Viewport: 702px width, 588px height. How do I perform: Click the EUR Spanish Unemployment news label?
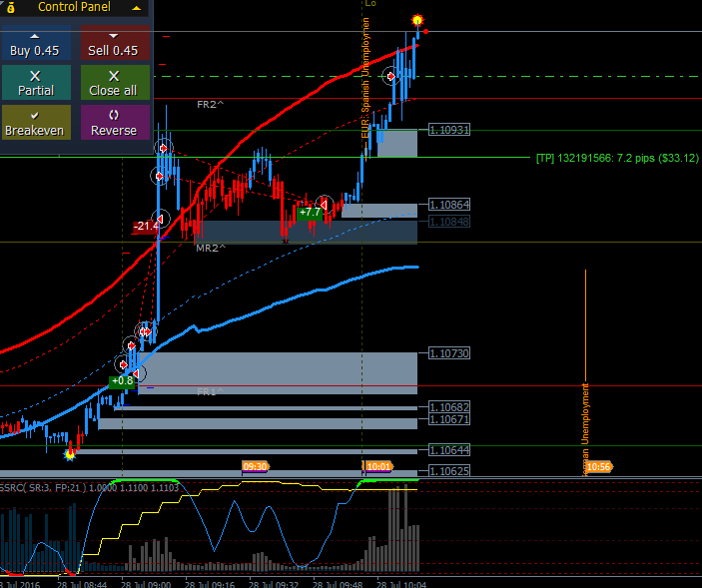[x=365, y=78]
